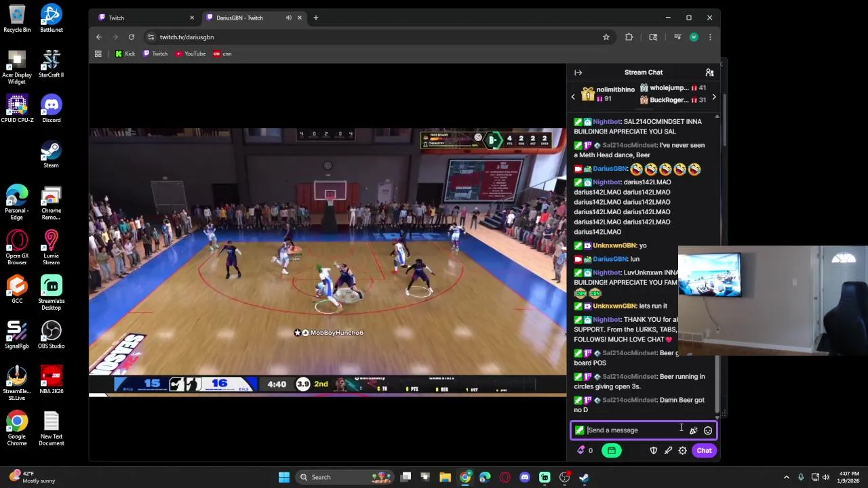Open StarCraft II desktop shortcut
The image size is (868, 488).
[52, 64]
